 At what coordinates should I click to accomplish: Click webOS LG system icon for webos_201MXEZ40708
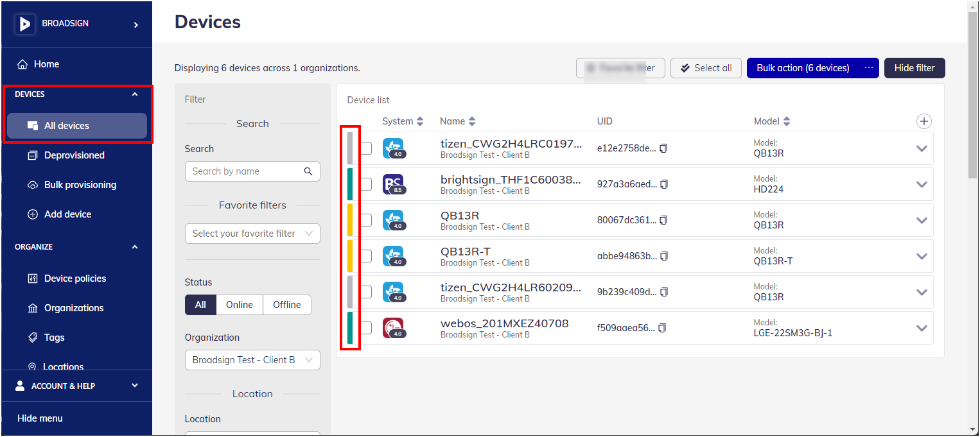coord(394,328)
